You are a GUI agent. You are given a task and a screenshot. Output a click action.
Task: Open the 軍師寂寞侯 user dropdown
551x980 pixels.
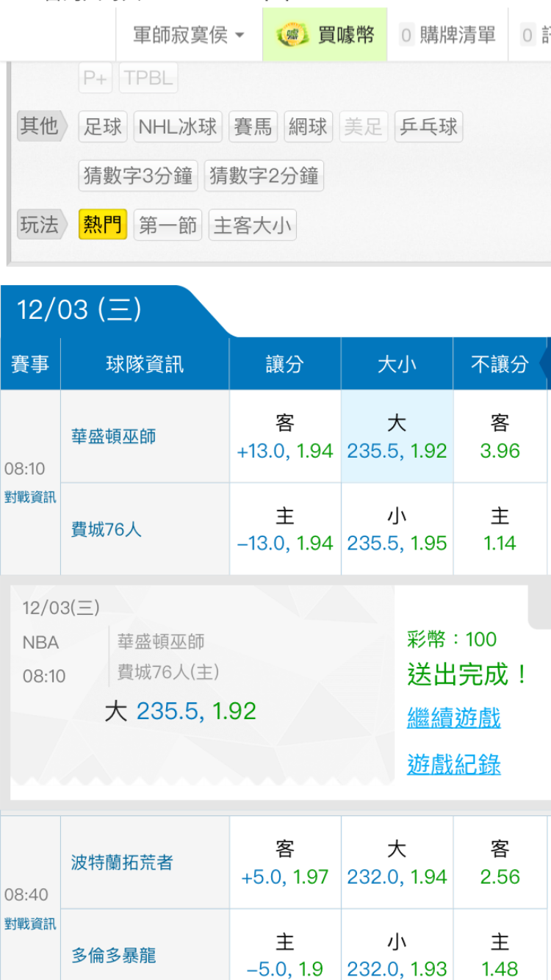pyautogui.click(x=188, y=35)
